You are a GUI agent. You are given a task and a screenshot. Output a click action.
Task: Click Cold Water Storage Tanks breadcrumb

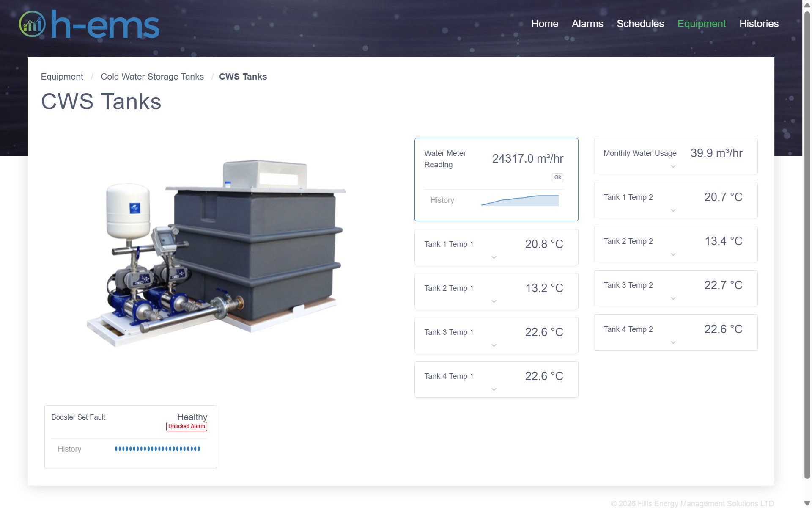(152, 77)
